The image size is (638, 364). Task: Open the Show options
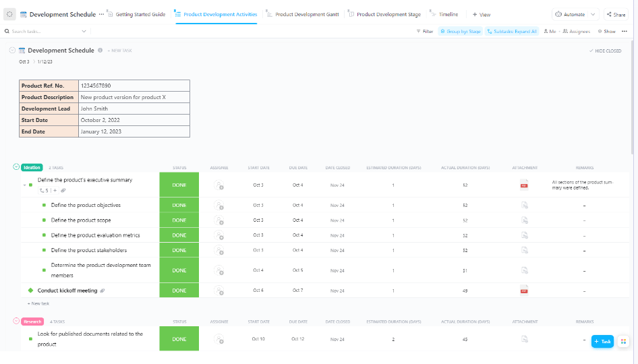click(x=607, y=31)
